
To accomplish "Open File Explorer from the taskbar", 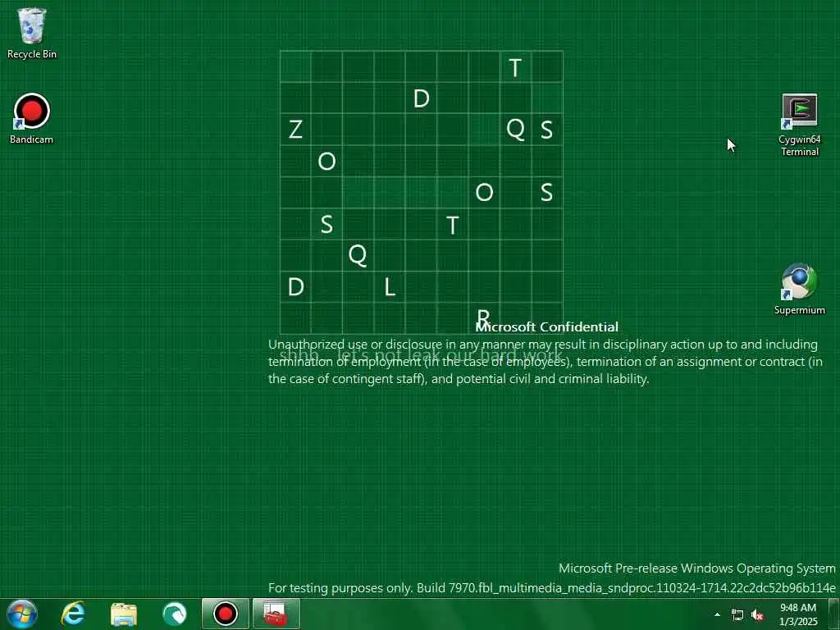I will 124,614.
